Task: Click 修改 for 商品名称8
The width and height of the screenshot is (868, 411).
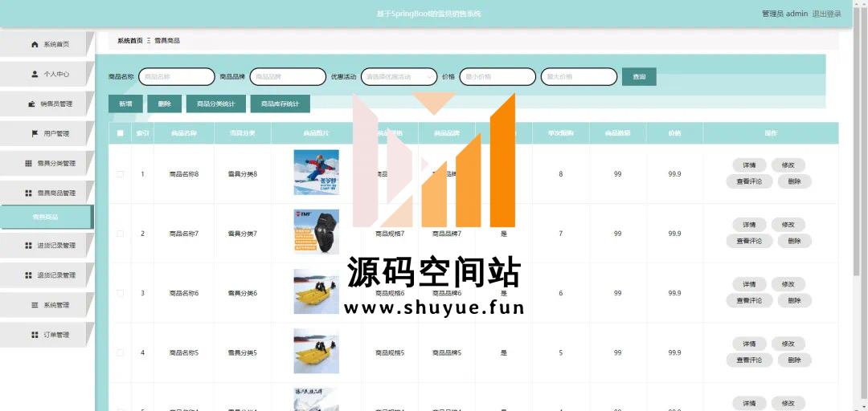Action: [788, 165]
